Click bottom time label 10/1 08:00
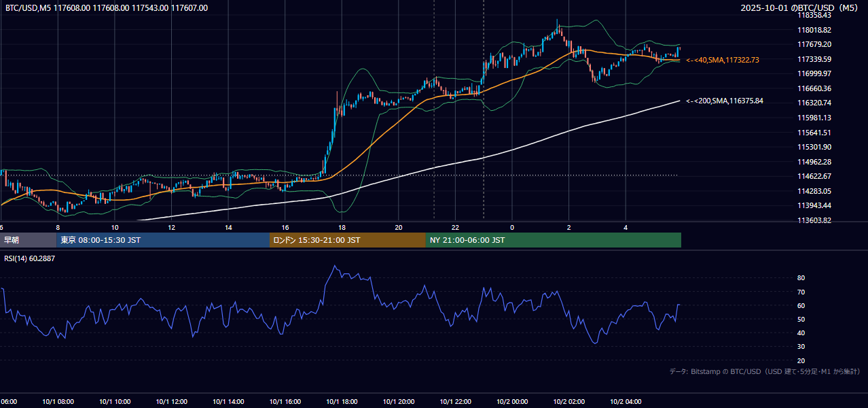Image resolution: width=868 pixels, height=408 pixels. [58, 402]
